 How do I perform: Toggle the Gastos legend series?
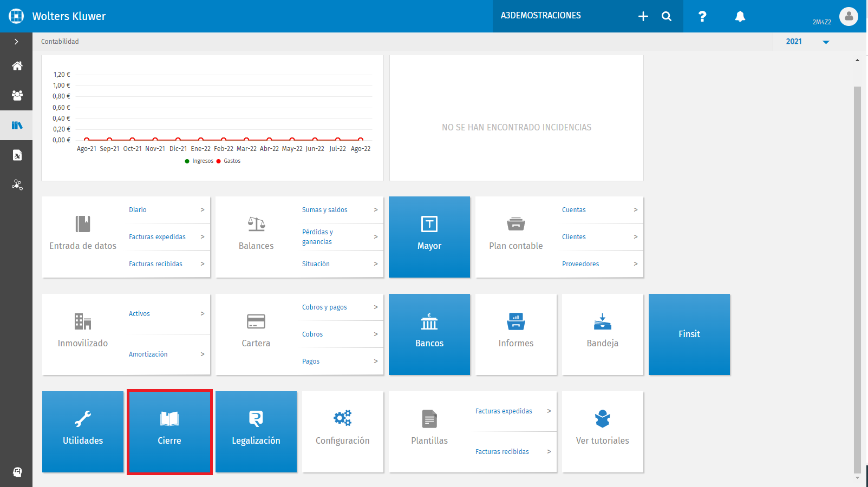pyautogui.click(x=229, y=161)
